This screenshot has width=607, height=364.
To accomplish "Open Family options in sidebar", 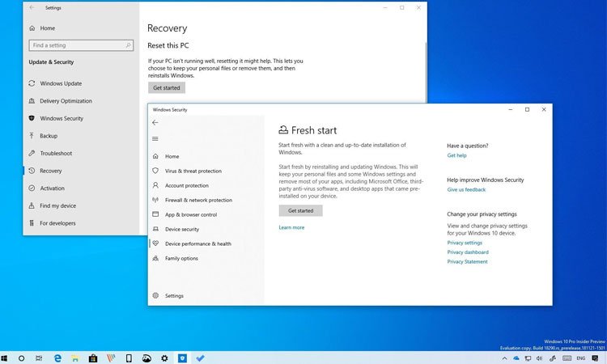I will (x=181, y=258).
